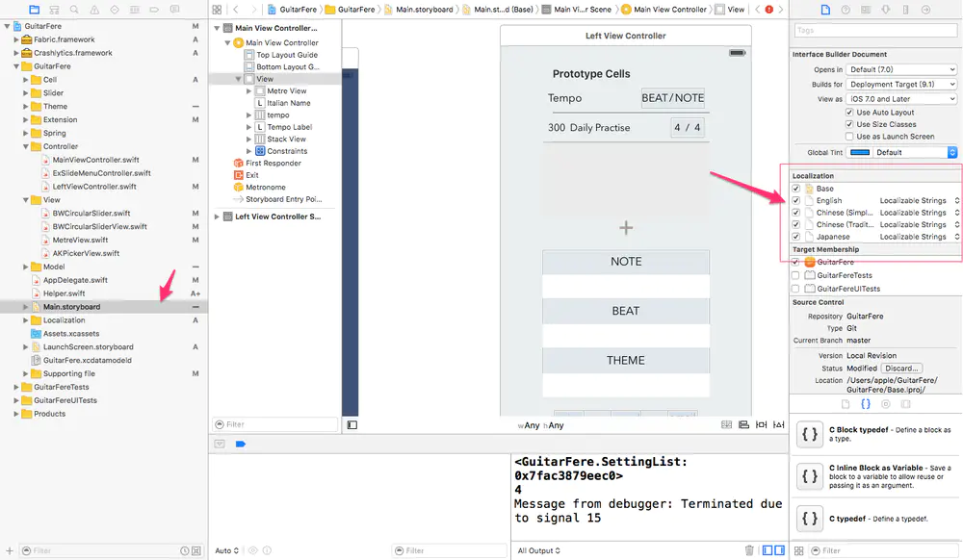Open the Opens in dropdown

coord(901,69)
